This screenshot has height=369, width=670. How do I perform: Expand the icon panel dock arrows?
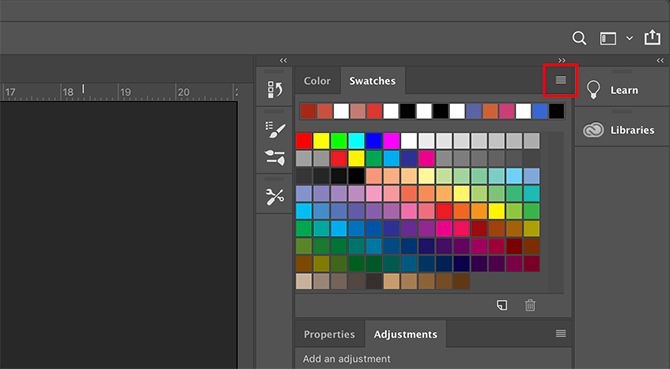coord(283,61)
